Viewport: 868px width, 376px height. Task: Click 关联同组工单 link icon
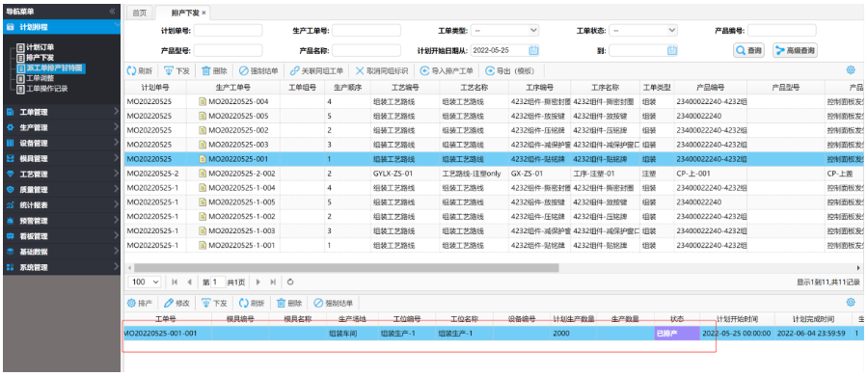tap(294, 71)
